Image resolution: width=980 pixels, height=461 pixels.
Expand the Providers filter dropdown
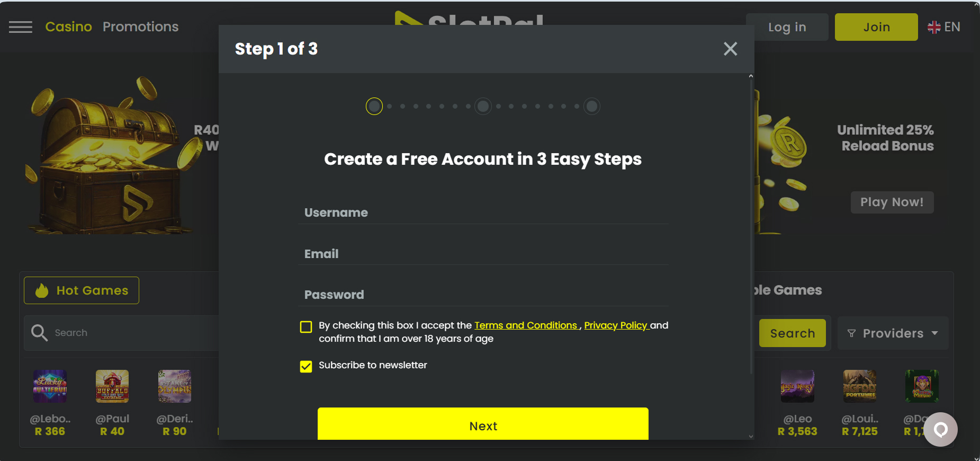893,333
